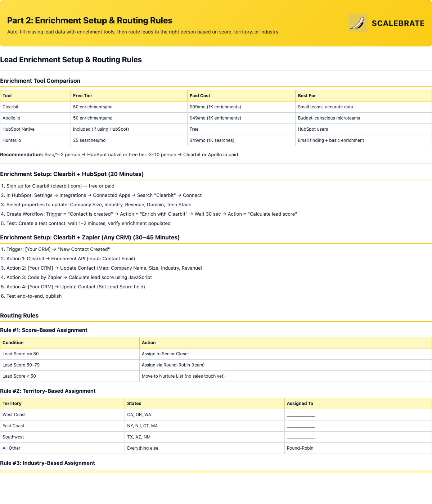Click '$99/mo (1K enrichments)' cell

point(241,107)
